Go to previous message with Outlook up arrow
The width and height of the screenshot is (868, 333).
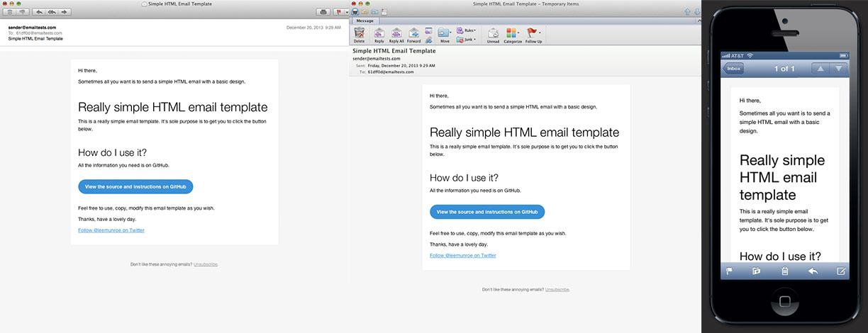pos(687,12)
